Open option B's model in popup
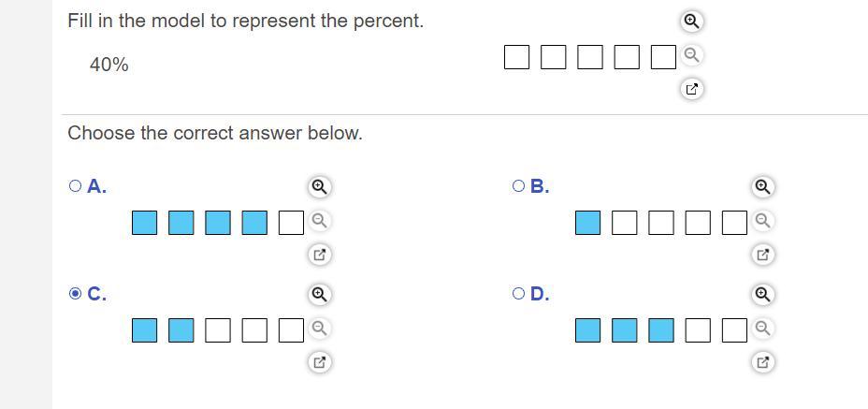Screen dimensions: 868x409 762,255
